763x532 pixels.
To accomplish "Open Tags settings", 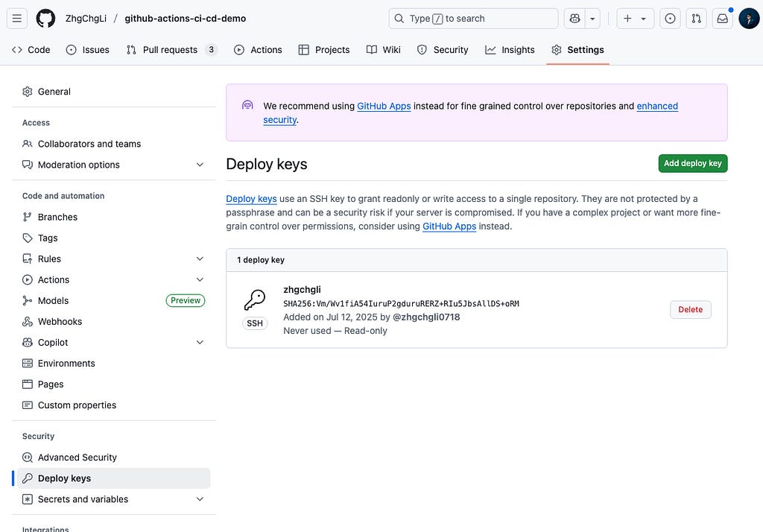I will [113, 238].
